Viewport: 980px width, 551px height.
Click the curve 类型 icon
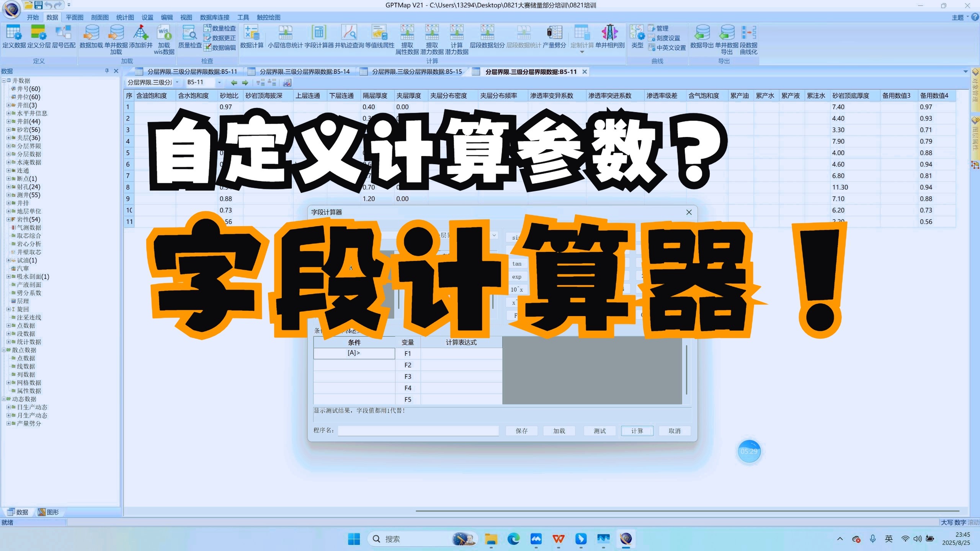pos(637,36)
